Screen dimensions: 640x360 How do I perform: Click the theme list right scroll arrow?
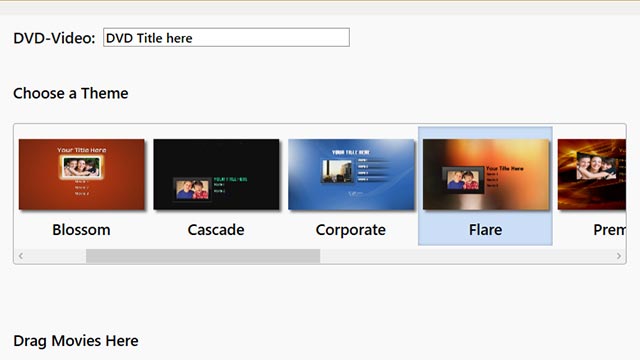coord(619,256)
